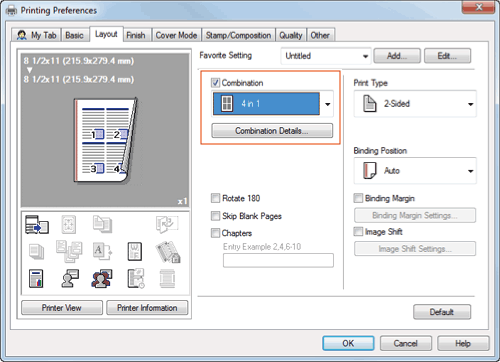This screenshot has width=500, height=362.
Task: Check the Chapters option
Action: (x=215, y=233)
